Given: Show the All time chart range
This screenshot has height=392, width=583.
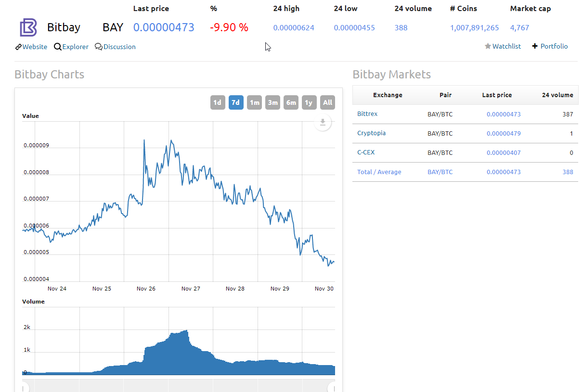Looking at the screenshot, I should pos(327,102).
